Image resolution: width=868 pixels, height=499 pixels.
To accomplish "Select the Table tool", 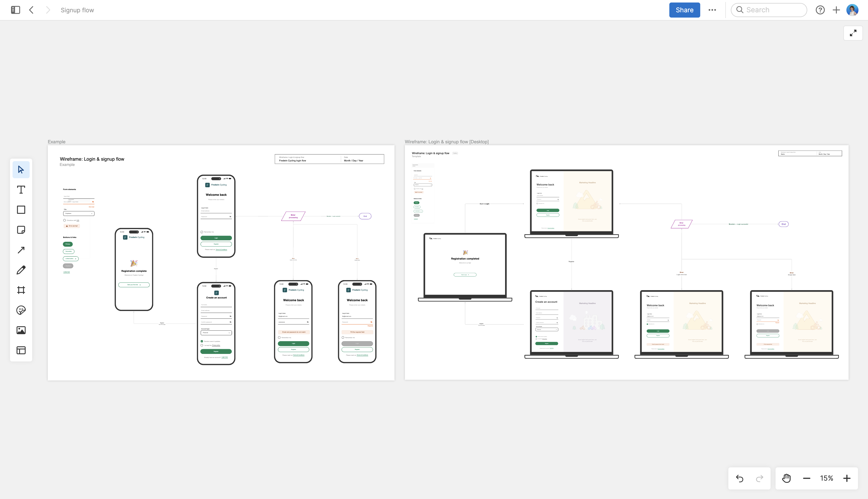I will [21, 350].
